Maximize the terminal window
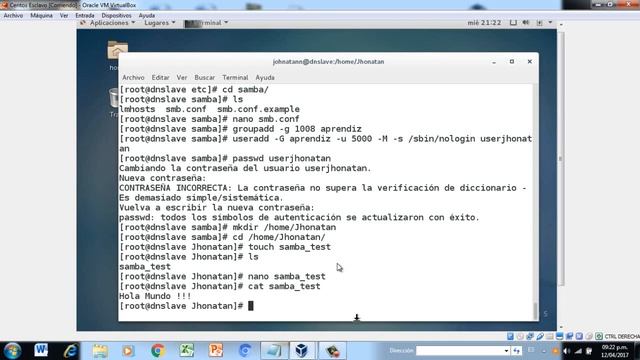This screenshot has width=640, height=360. click(x=512, y=62)
